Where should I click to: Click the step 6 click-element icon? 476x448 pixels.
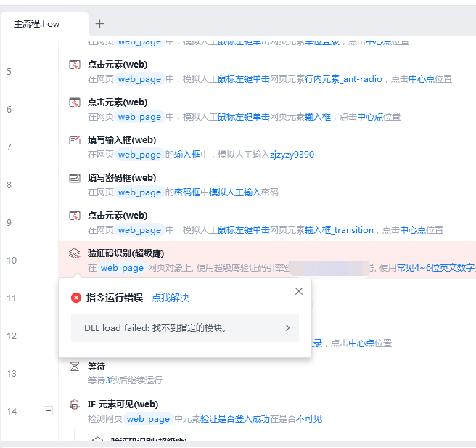tap(74, 102)
